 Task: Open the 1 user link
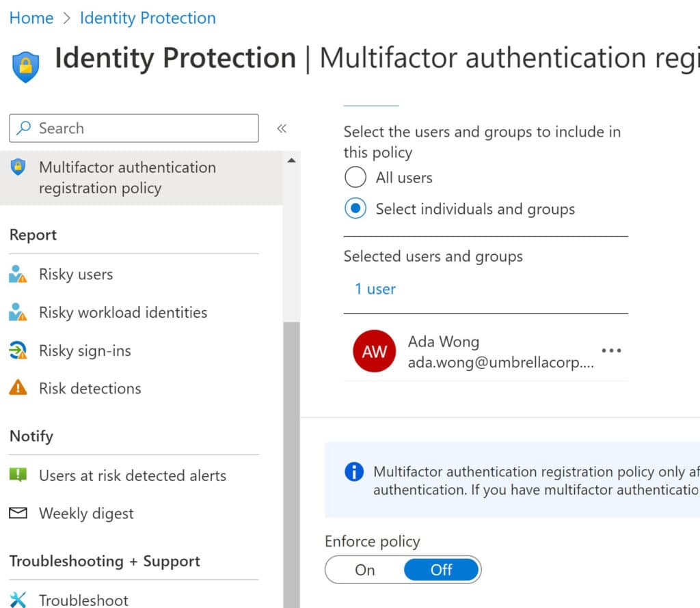click(x=375, y=289)
